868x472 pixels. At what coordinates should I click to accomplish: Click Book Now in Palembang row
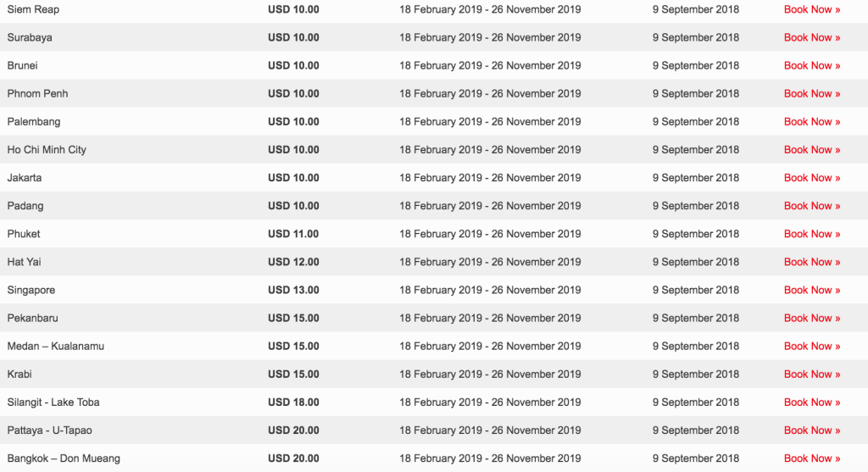pos(811,121)
